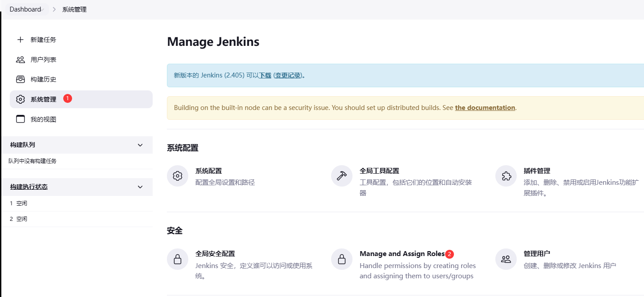Click the gear icon beside 系统管理 in sidebar

20,99
